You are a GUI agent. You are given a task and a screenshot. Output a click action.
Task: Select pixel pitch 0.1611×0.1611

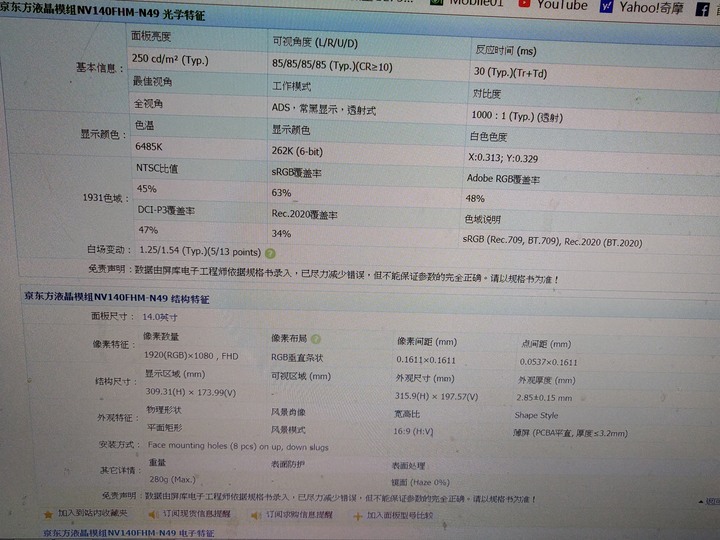coord(426,360)
